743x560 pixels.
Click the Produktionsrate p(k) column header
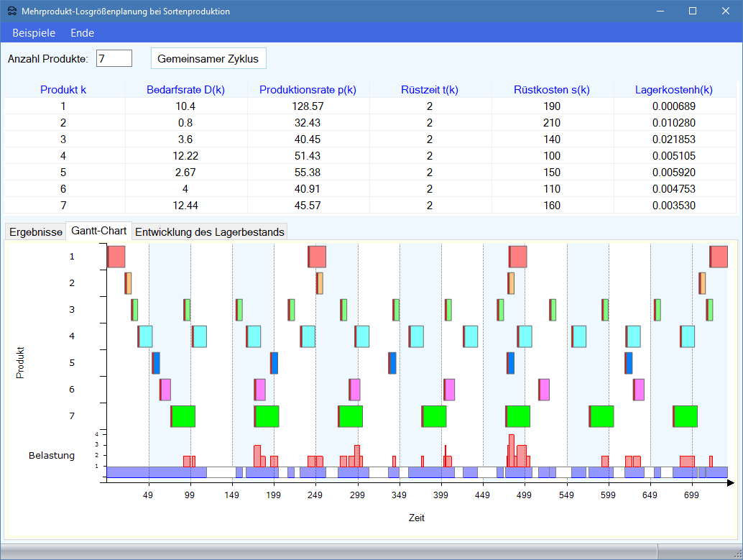[308, 90]
